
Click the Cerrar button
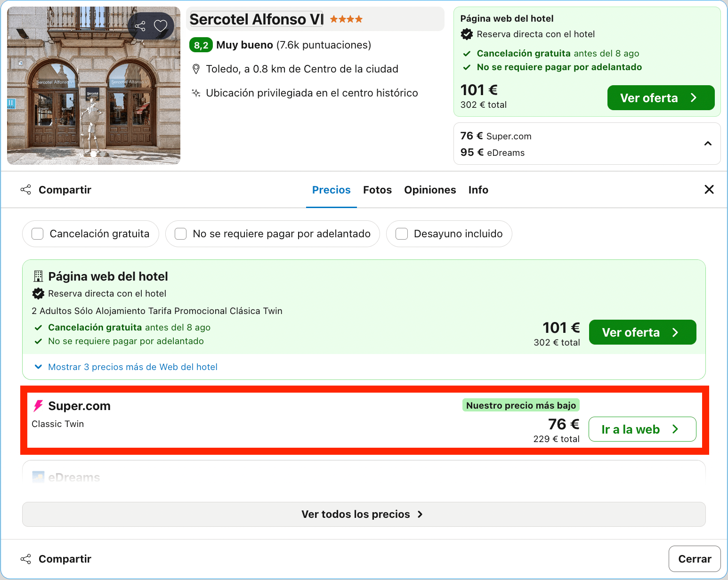pos(695,559)
